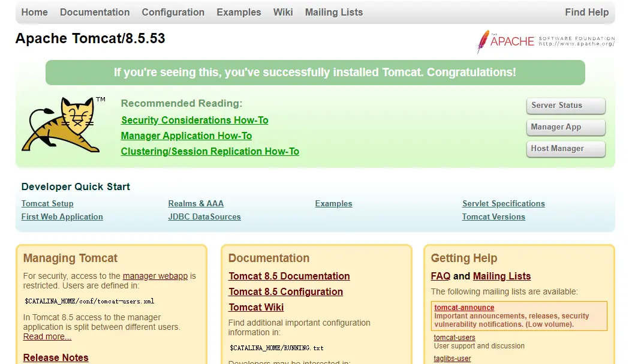Open JDBC DataSources link
Viewport: 638px width, 364px height.
[x=204, y=216]
